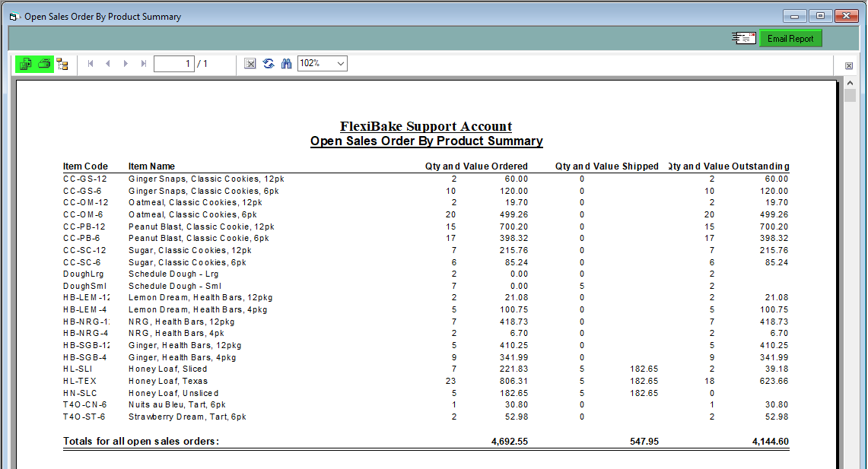The width and height of the screenshot is (868, 469).
Task: Select Honey Loaf, Sliced
Action: 167,369
